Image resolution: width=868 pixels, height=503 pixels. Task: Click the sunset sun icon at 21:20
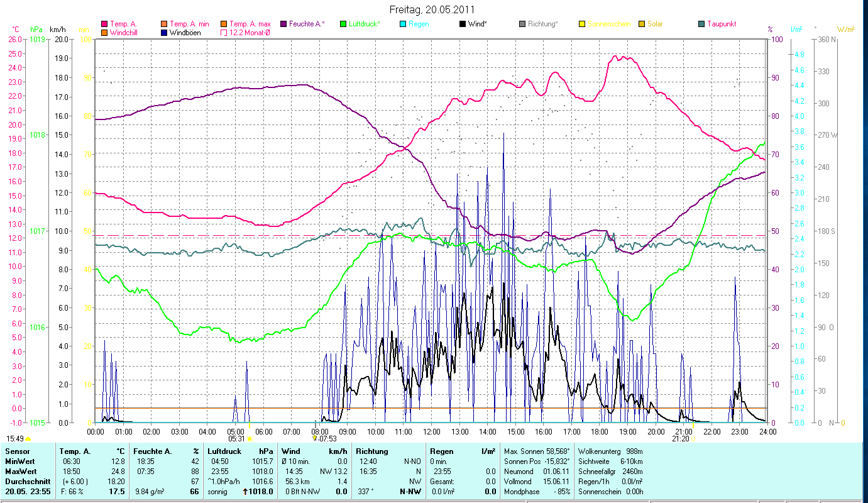(x=694, y=439)
